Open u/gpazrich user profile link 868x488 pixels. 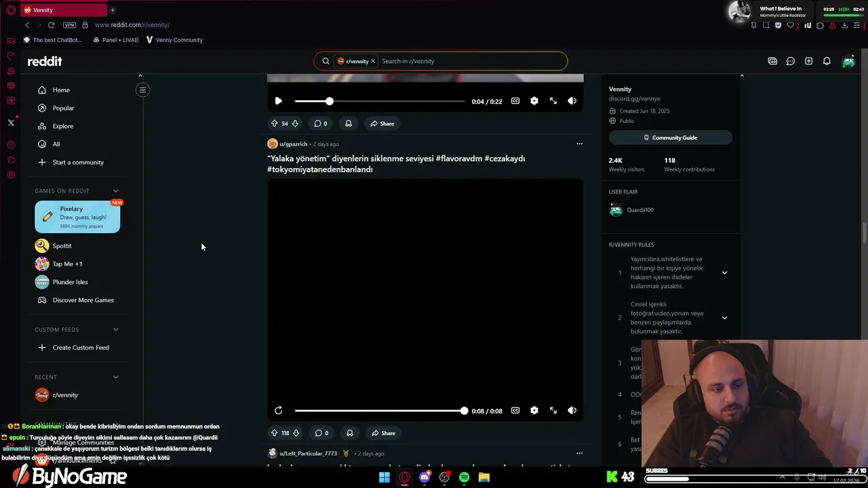click(x=293, y=144)
